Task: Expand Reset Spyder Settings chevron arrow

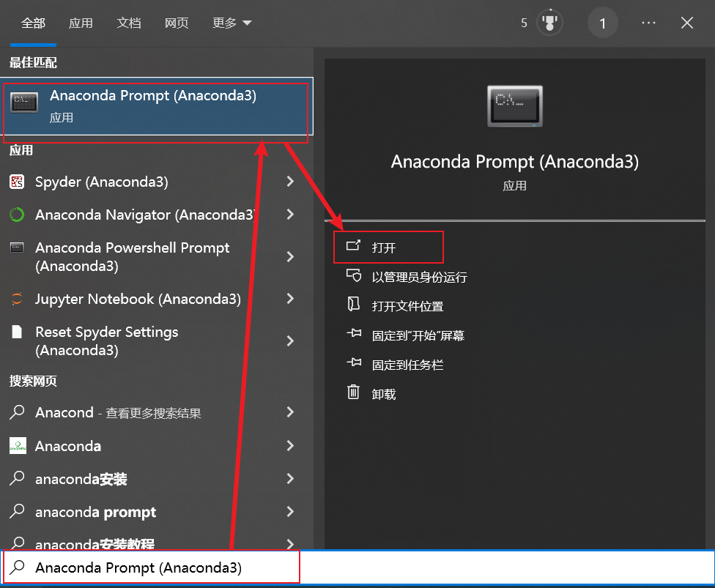Action: tap(290, 341)
